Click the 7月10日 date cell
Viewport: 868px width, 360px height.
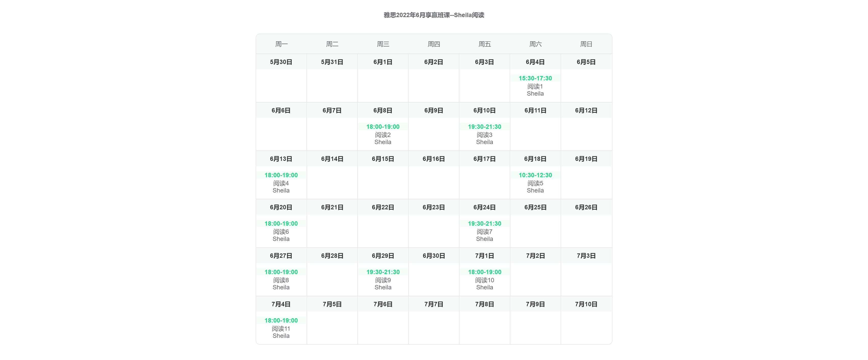(x=586, y=304)
